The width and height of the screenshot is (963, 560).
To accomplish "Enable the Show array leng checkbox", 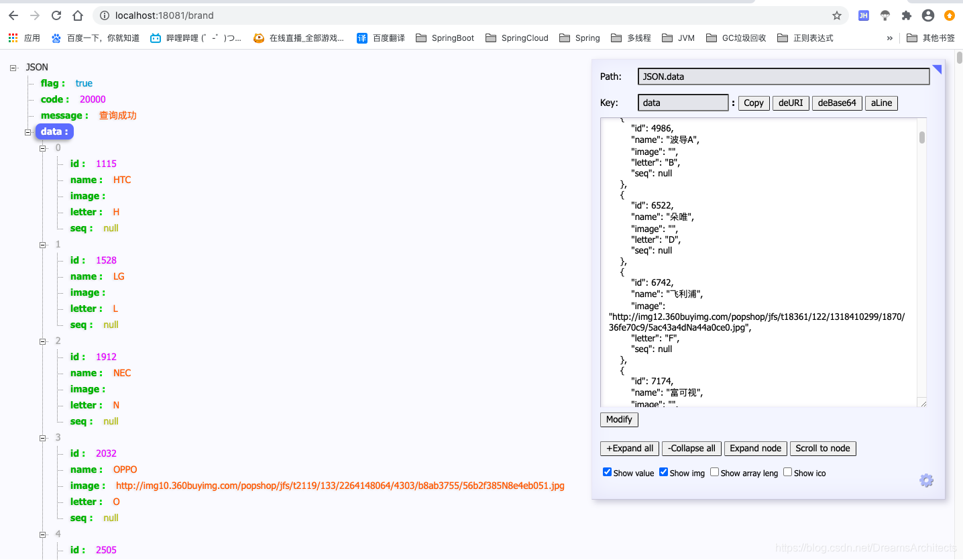I will (x=715, y=472).
